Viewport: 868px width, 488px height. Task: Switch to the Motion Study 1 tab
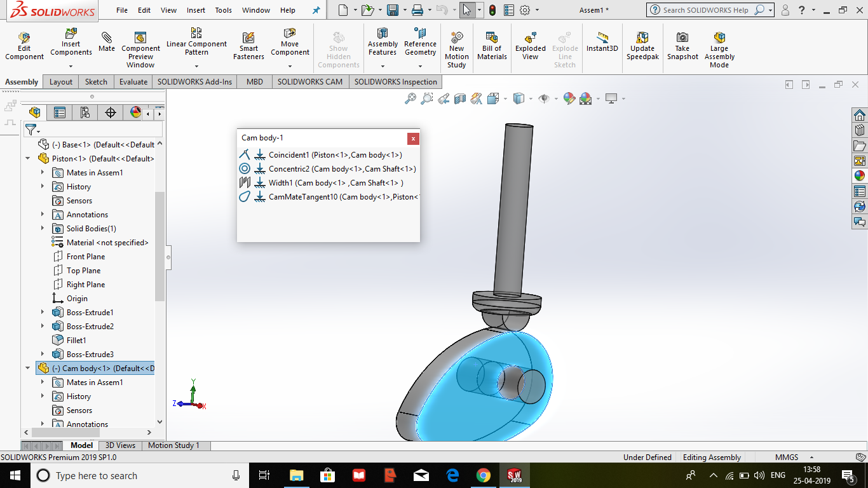point(175,445)
